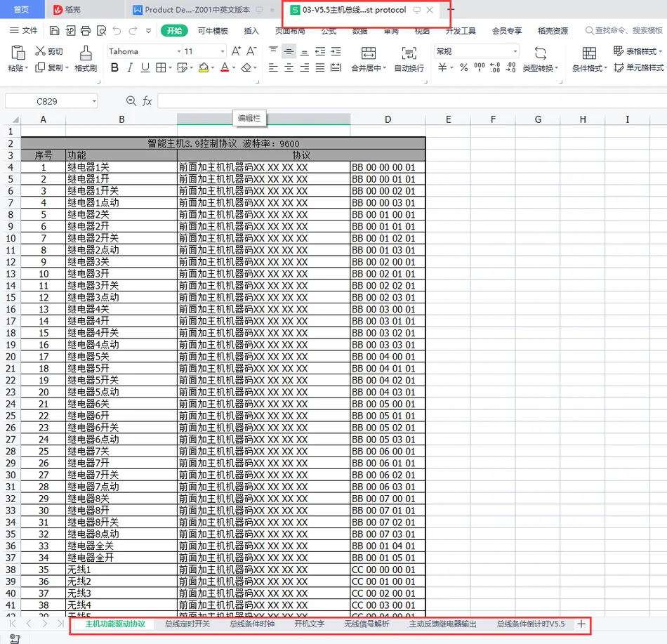Center text horizontally

pyautogui.click(x=289, y=67)
